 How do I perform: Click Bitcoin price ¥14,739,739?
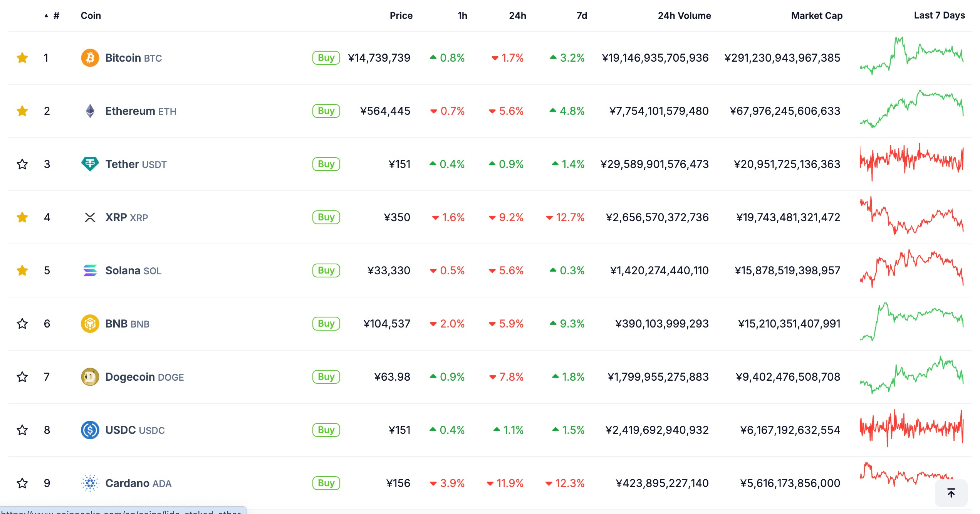click(379, 58)
